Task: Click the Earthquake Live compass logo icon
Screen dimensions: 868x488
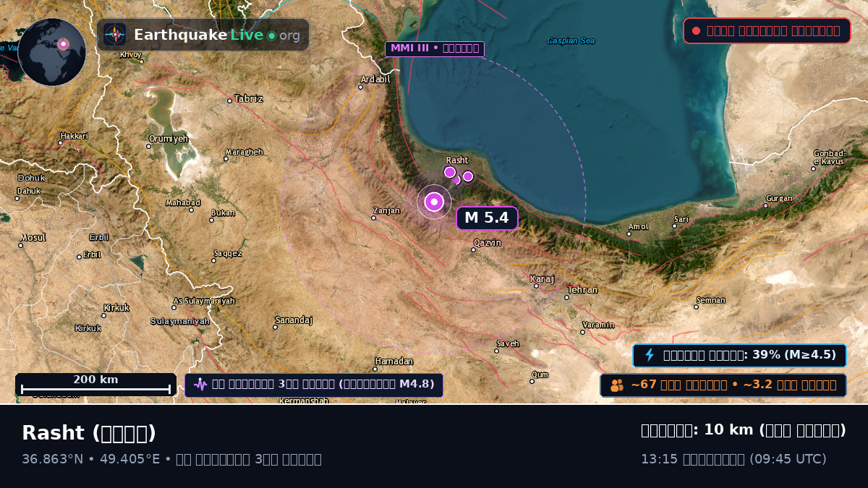Action: click(x=114, y=35)
